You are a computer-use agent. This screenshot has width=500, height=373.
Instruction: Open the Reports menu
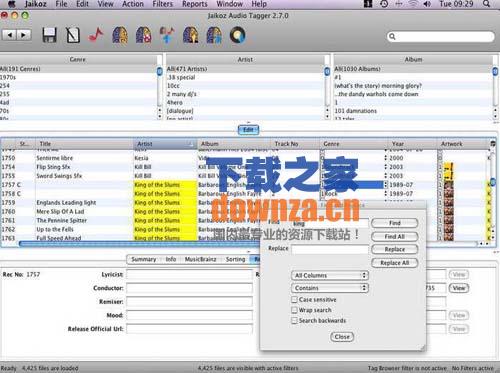pyautogui.click(x=195, y=4)
